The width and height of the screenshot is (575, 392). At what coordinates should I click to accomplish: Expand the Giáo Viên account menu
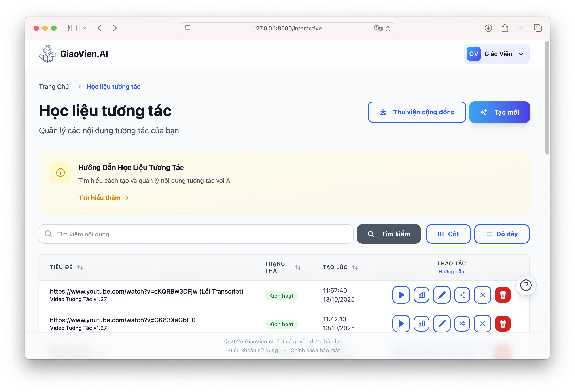point(497,54)
